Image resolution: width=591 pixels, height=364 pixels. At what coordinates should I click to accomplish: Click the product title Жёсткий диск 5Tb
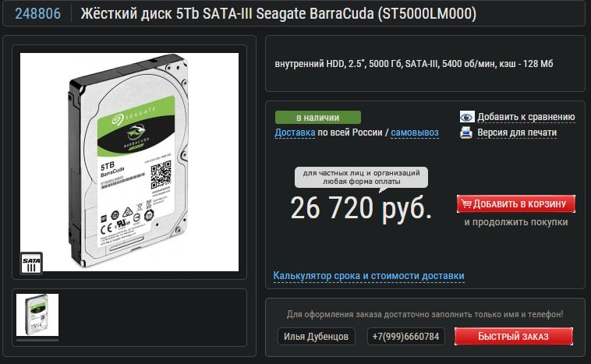[278, 13]
